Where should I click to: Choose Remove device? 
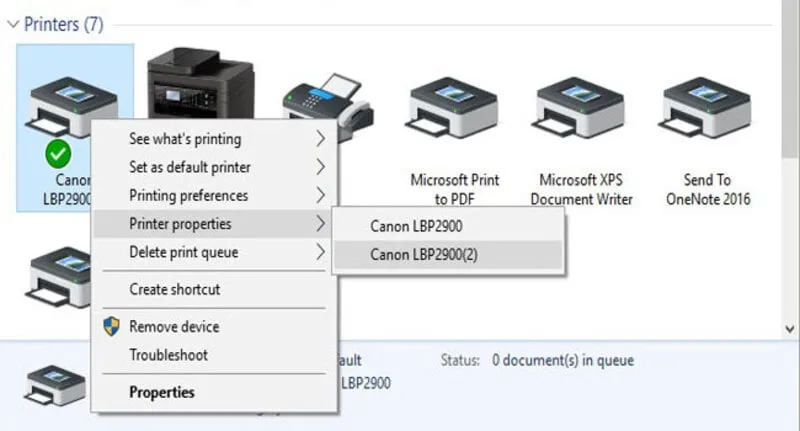pos(214,326)
